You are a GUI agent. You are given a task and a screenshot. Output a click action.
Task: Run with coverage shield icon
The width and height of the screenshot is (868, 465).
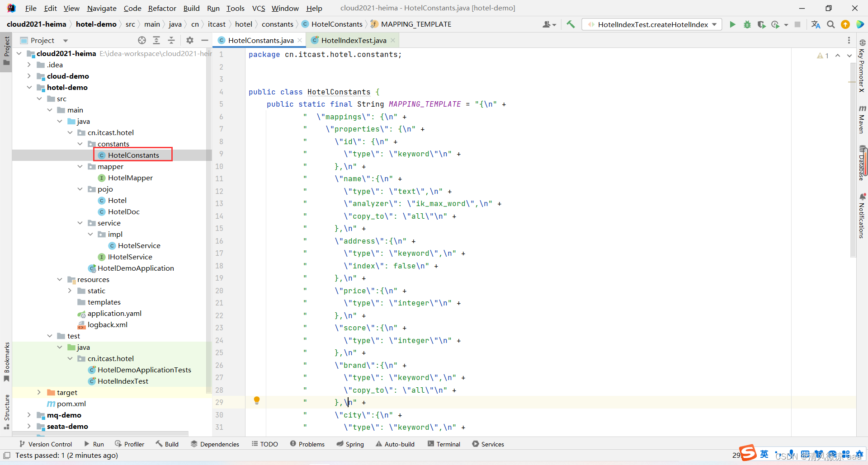click(762, 24)
